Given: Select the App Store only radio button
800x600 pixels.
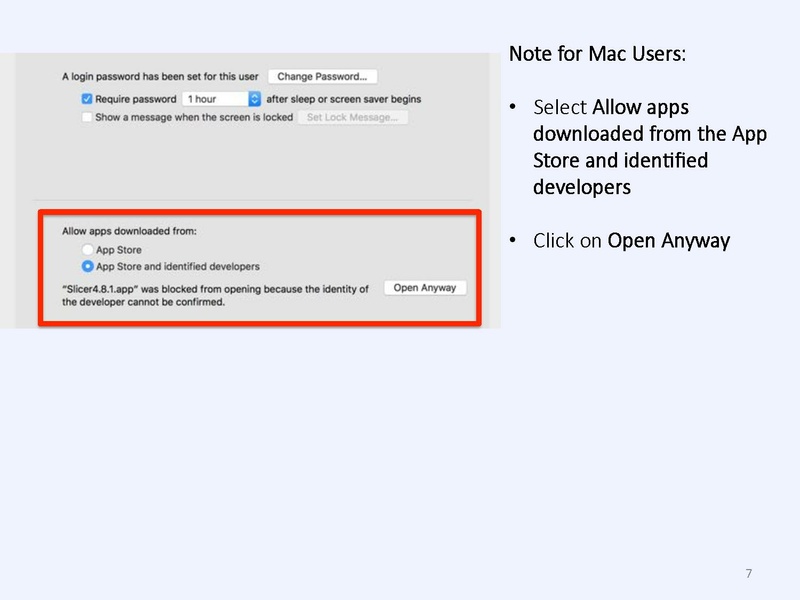Looking at the screenshot, I should point(87,250).
